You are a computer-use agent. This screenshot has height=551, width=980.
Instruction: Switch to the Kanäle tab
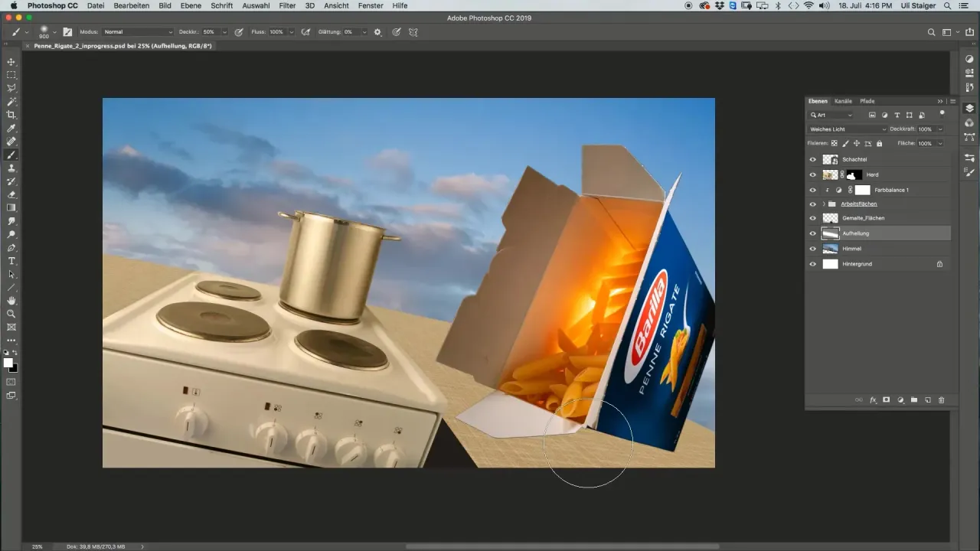pyautogui.click(x=843, y=101)
